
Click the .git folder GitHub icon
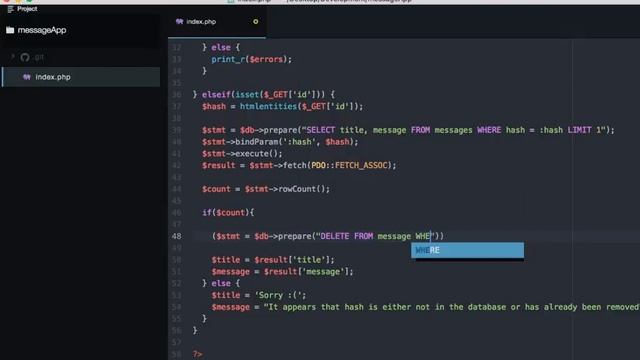25,57
